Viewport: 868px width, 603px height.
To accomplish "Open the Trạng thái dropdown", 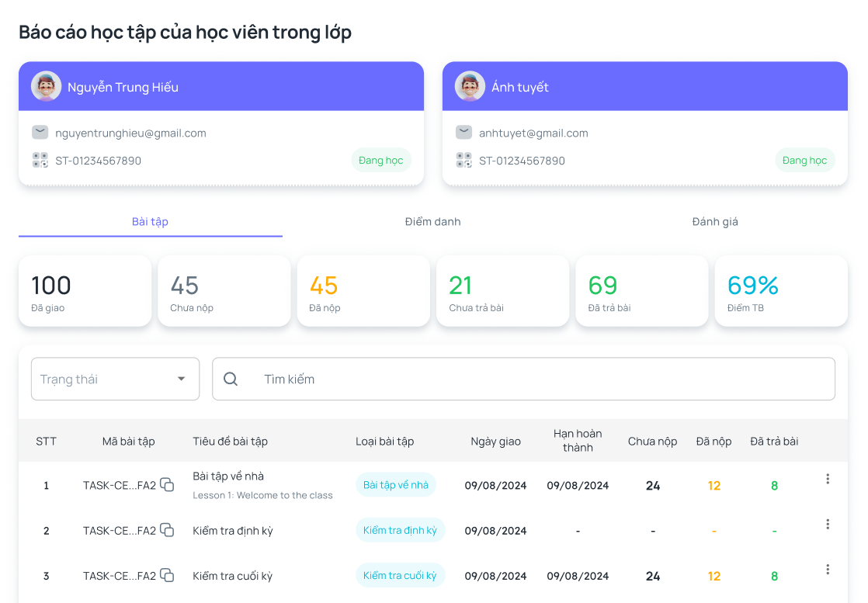I will pos(115,379).
